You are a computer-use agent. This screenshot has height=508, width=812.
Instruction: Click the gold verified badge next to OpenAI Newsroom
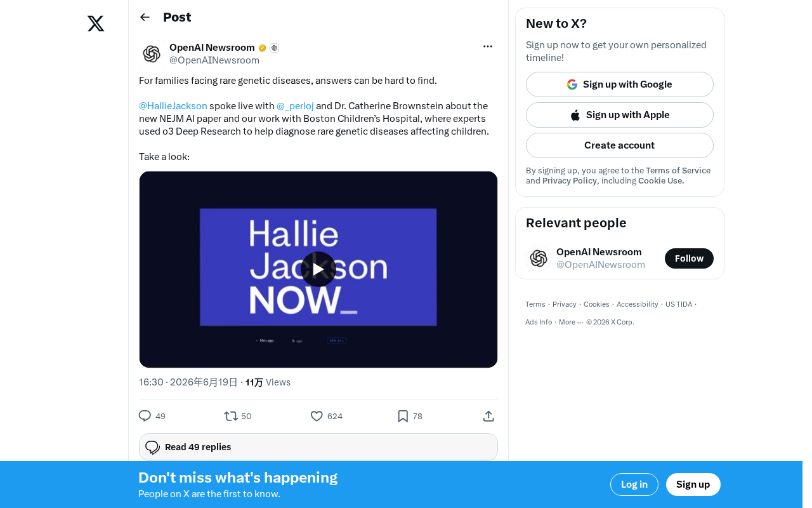tap(262, 48)
